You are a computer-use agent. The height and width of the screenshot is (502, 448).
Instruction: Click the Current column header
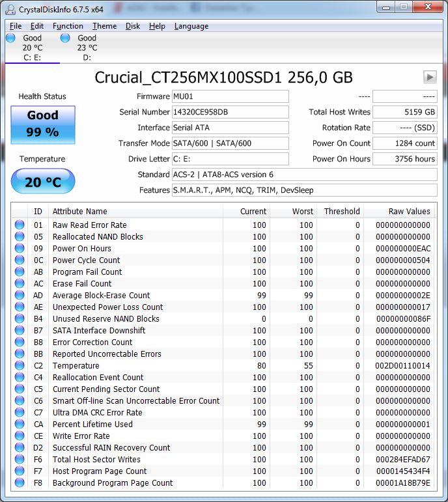coord(246,212)
